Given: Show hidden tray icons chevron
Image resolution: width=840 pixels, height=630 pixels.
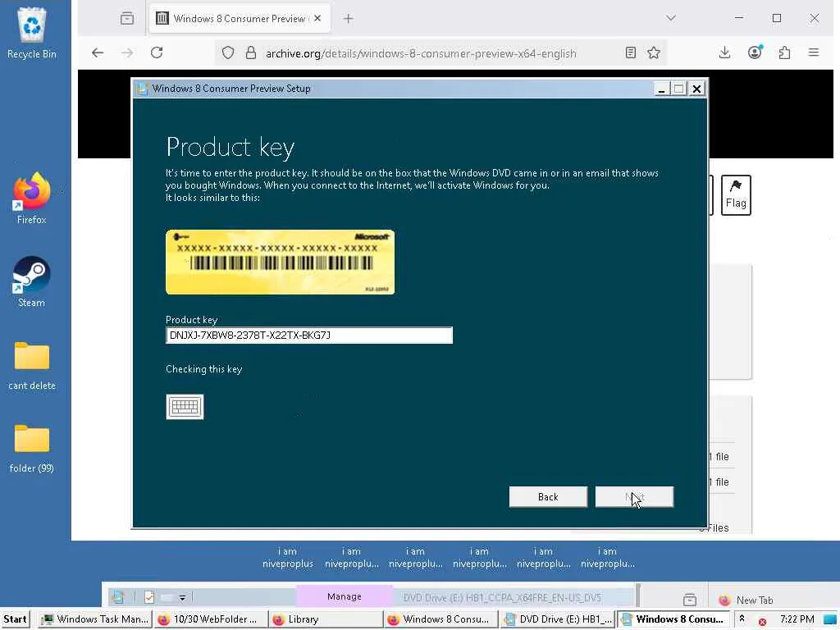Looking at the screenshot, I should click(x=742, y=619).
